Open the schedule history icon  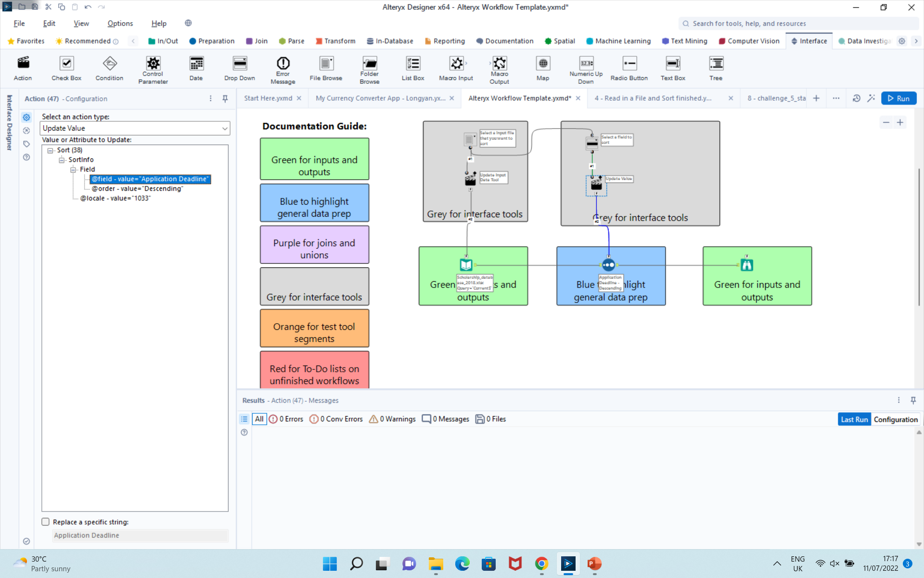click(x=857, y=98)
